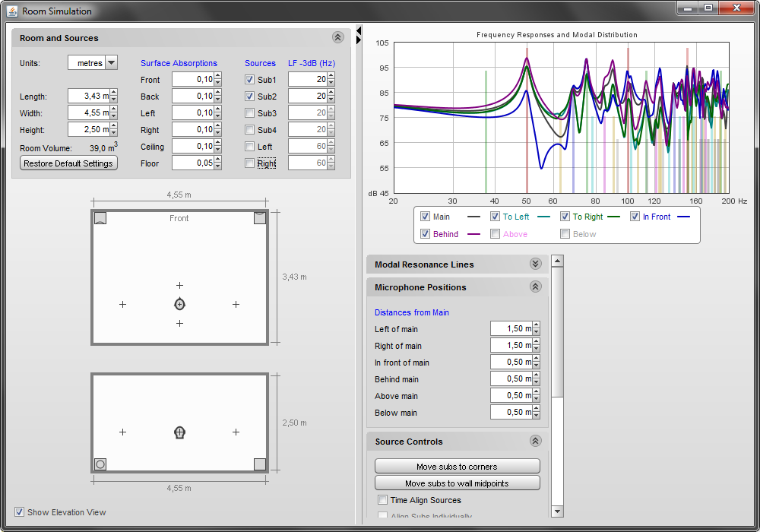This screenshot has width=760, height=532.
Task: Maximize the Room Simulation window
Action: 708,8
